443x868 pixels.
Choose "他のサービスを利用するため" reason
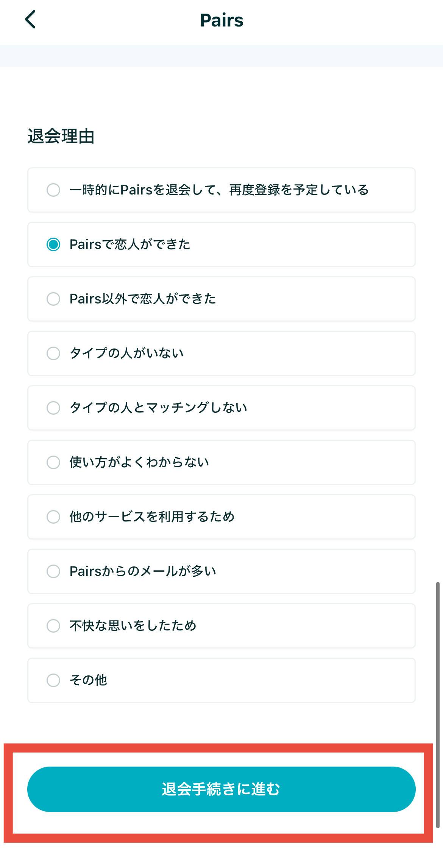click(53, 517)
